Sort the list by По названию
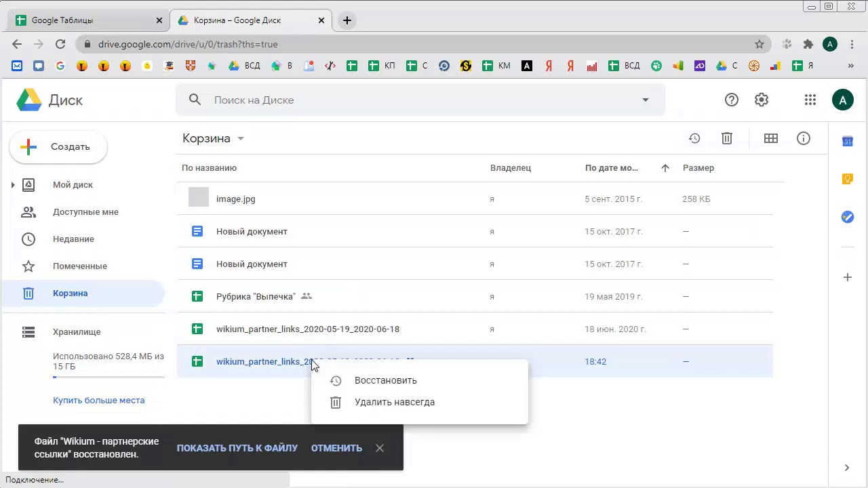The height and width of the screenshot is (488, 868). point(209,168)
